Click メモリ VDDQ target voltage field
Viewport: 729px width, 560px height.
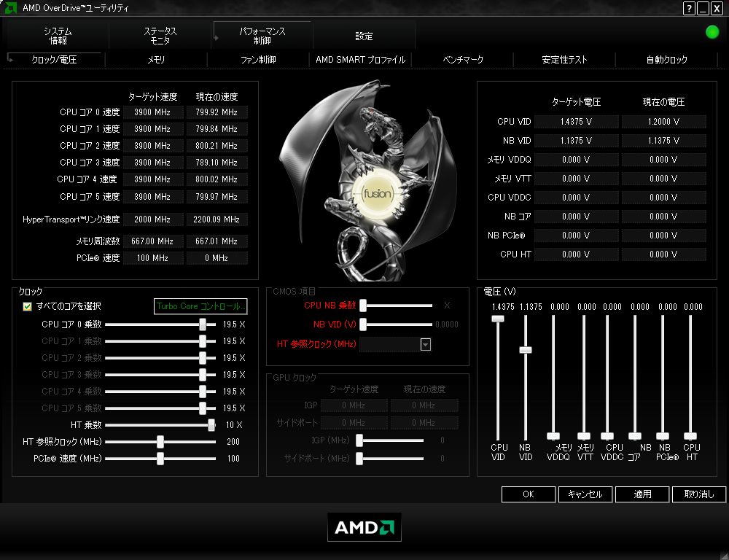[x=576, y=160]
